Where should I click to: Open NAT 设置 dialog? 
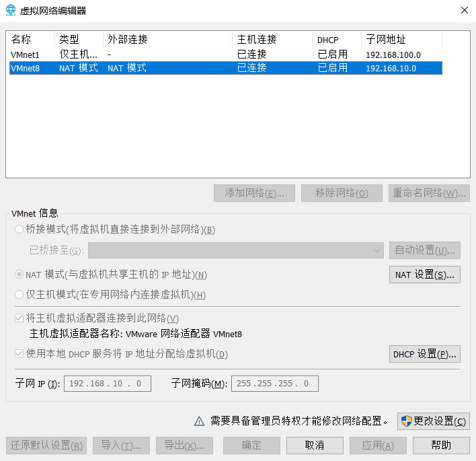[x=424, y=275]
